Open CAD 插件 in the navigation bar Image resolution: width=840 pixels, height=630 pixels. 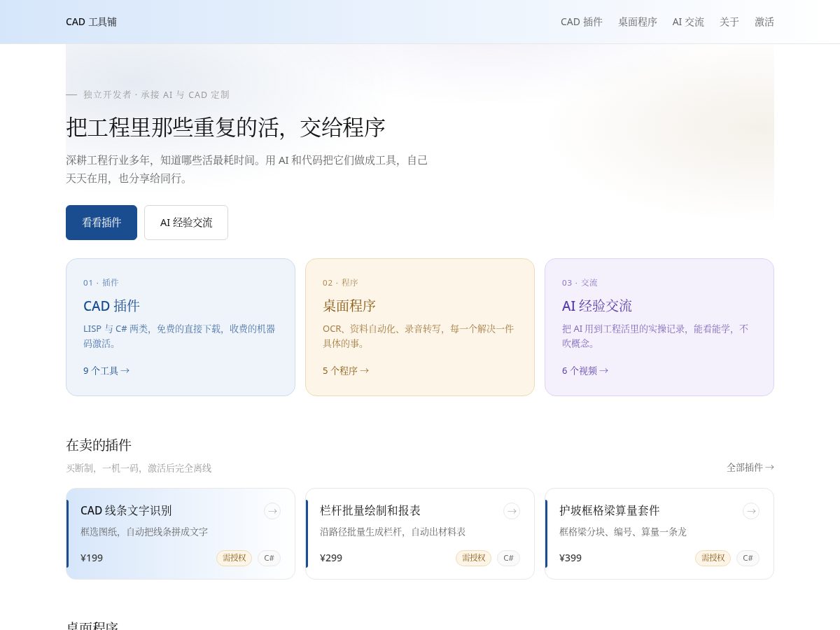coord(581,22)
